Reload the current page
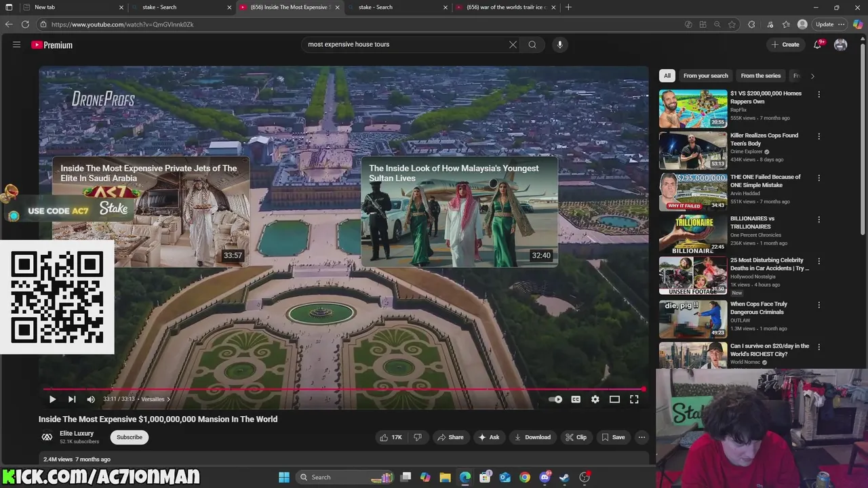This screenshot has height=488, width=868. 25,24
